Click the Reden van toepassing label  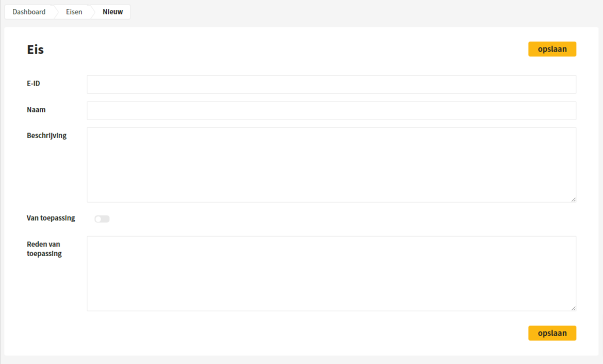pos(44,249)
